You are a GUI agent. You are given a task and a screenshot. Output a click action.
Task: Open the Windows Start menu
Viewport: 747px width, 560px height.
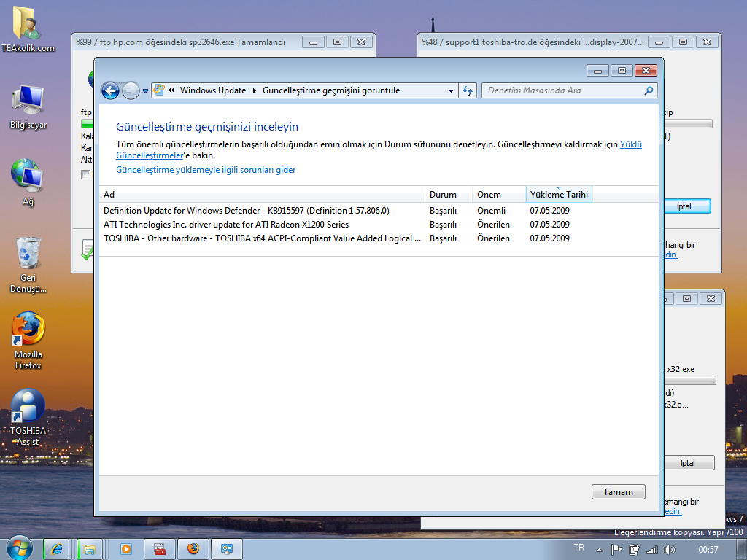point(18,549)
